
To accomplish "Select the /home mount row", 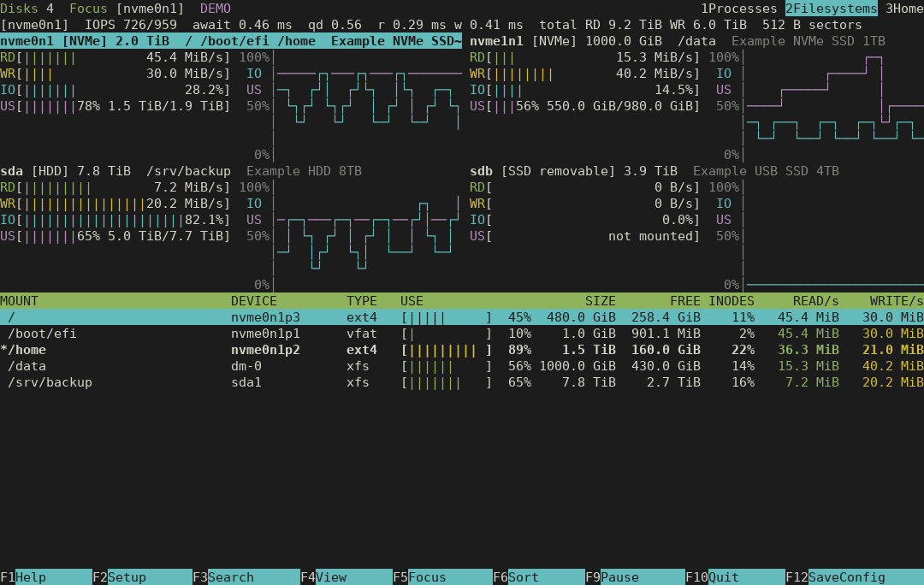I will [462, 350].
